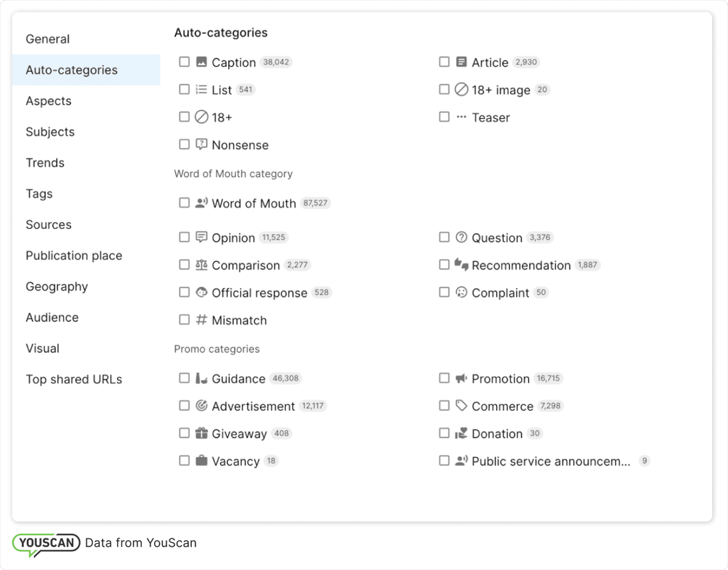The image size is (728, 570).
Task: Click the Vacancy briefcase icon
Action: (x=201, y=461)
